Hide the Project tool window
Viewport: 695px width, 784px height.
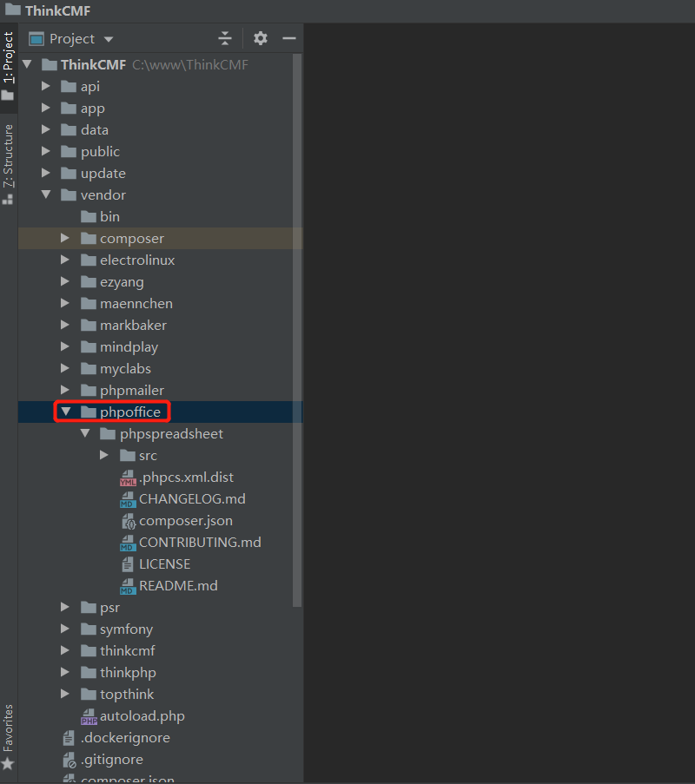[289, 38]
